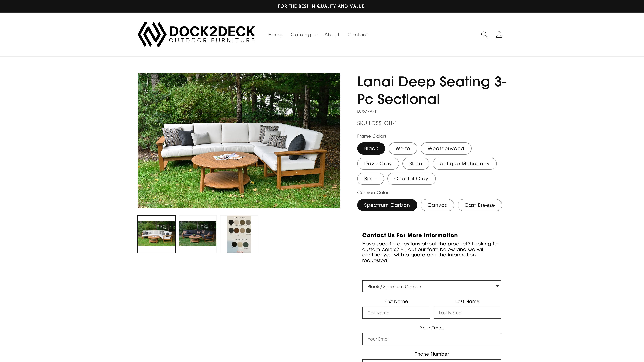Focus the First Name field
Image resolution: width=644 pixels, height=362 pixels.
pos(396,313)
